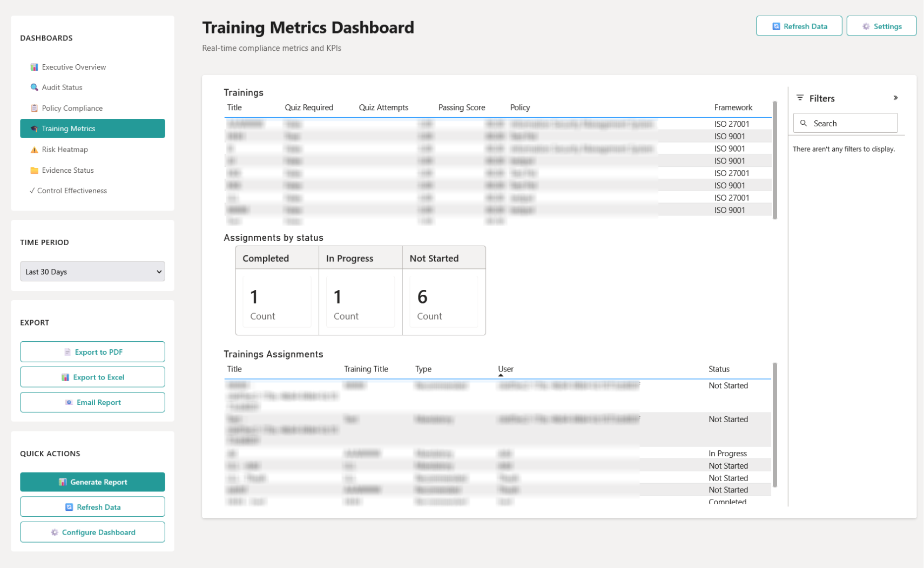Sort Trainings by Title column header
The width and height of the screenshot is (924, 568).
click(x=234, y=107)
